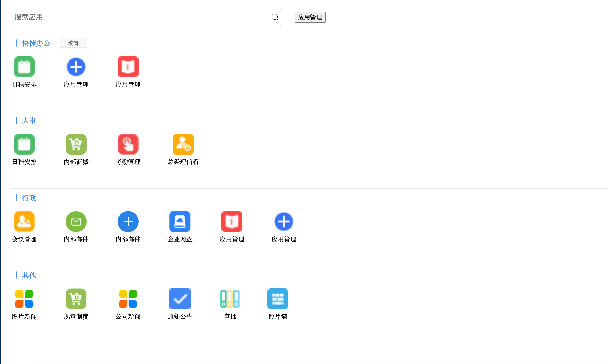Click red book 应用管理 in 行政
This screenshot has height=364, width=608.
tap(231, 222)
